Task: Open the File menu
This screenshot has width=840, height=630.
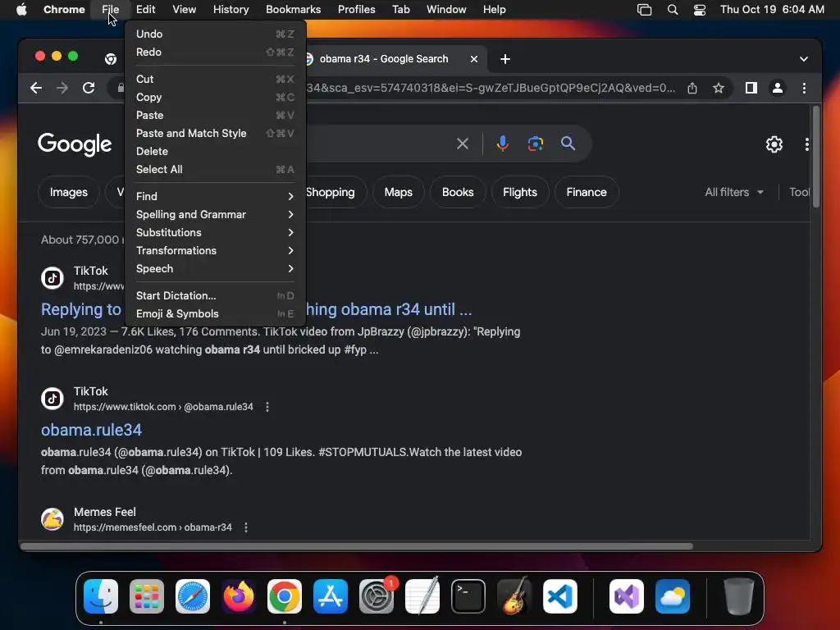Action: 111,10
